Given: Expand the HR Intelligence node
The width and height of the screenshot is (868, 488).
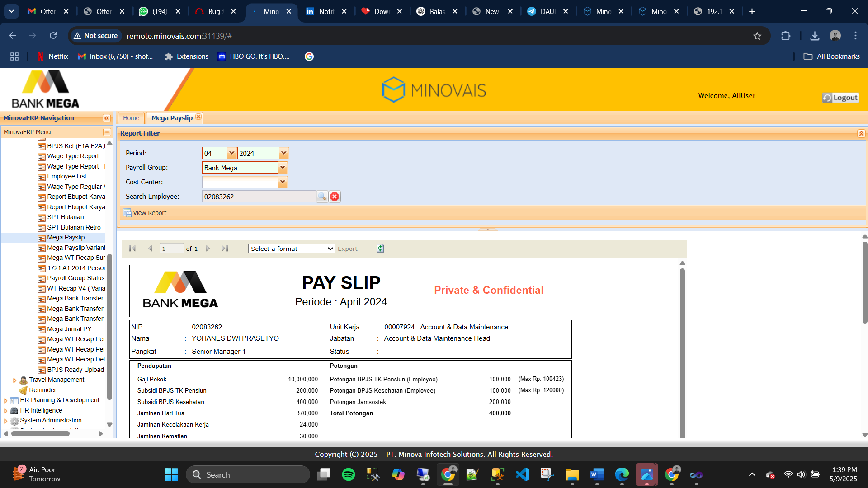Looking at the screenshot, I should point(5,411).
